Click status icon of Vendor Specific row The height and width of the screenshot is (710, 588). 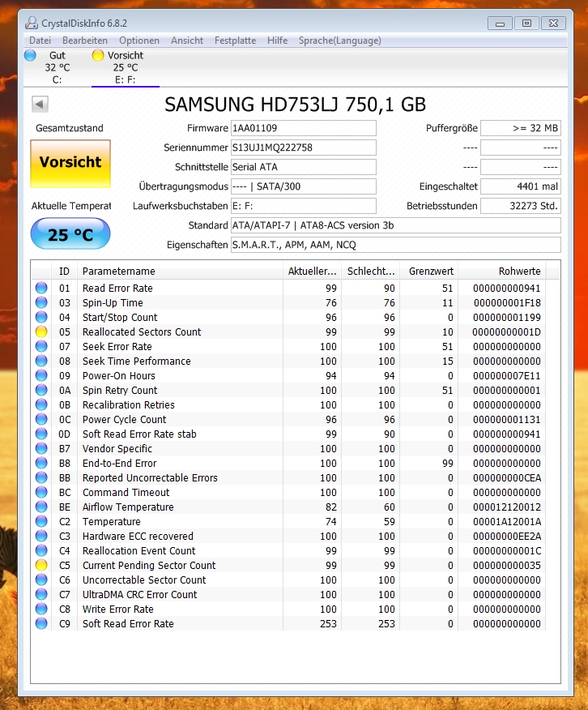click(x=41, y=449)
